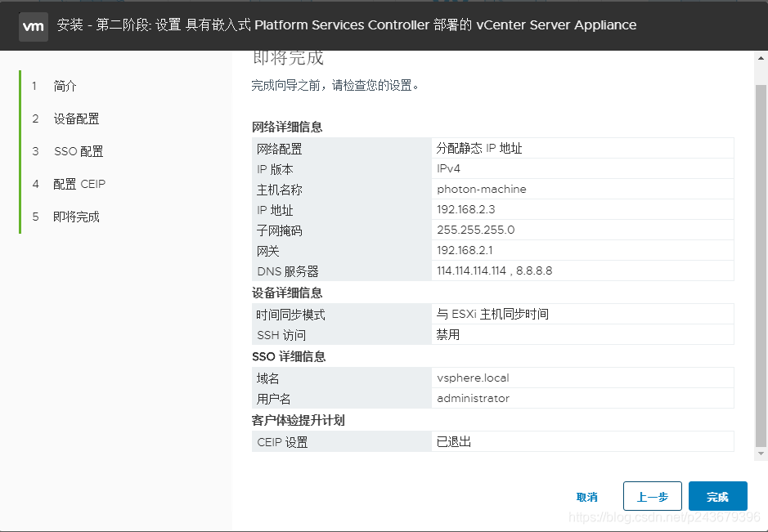Click the scrollbar up arrow

pos(761,58)
